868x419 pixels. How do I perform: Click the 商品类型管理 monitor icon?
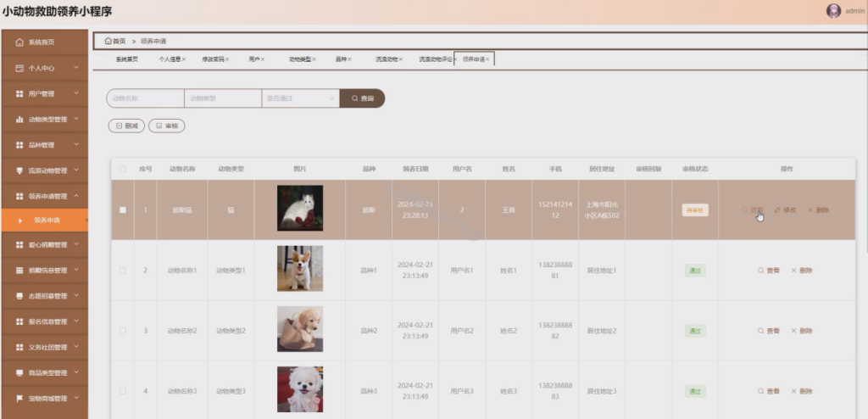(19, 373)
